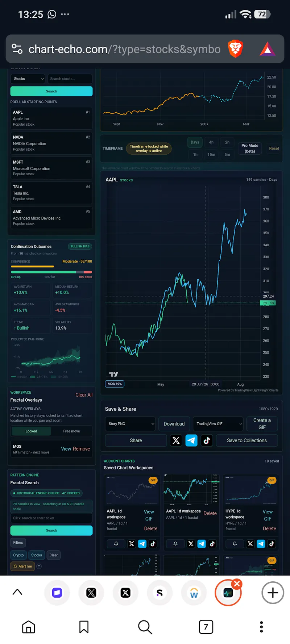Share middle AAPL workspace card to X

(191, 544)
